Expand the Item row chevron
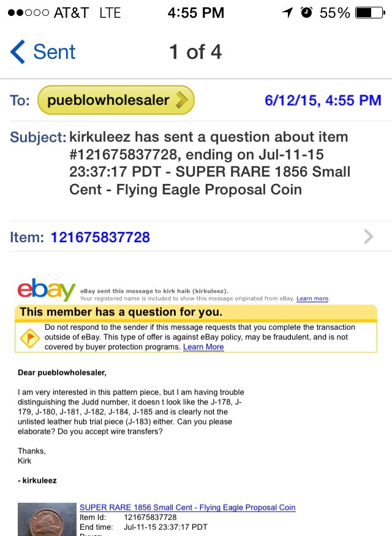This screenshot has width=392, height=536. coord(369,237)
